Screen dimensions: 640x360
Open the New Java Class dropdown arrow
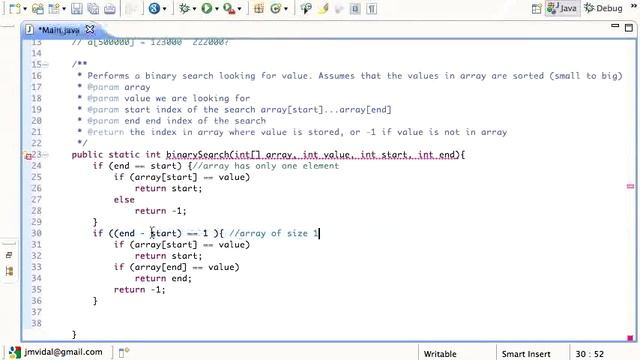(x=286, y=9)
